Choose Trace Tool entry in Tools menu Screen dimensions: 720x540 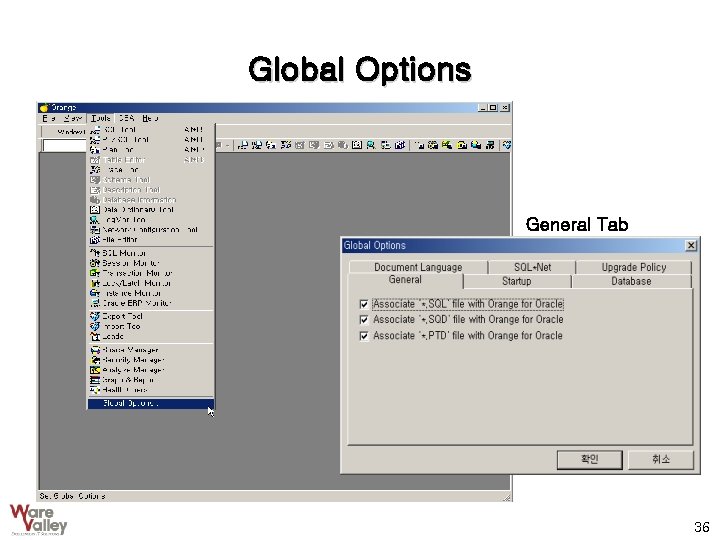pos(151,170)
